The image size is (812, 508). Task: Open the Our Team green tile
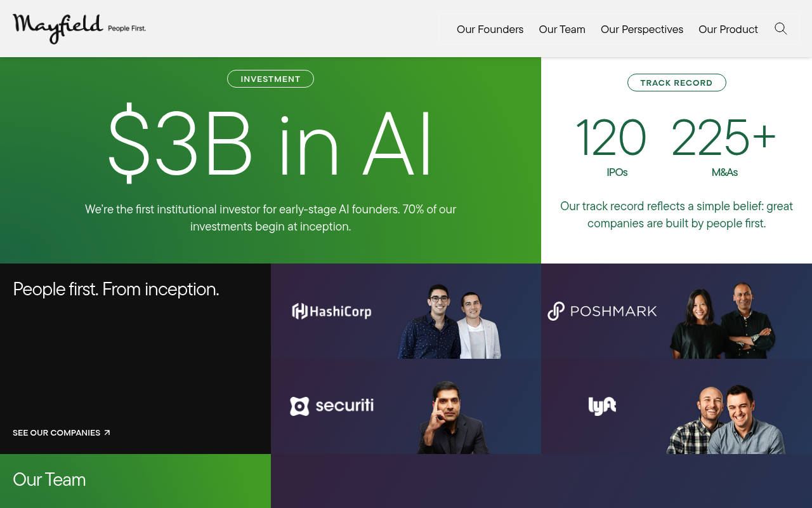click(135, 481)
